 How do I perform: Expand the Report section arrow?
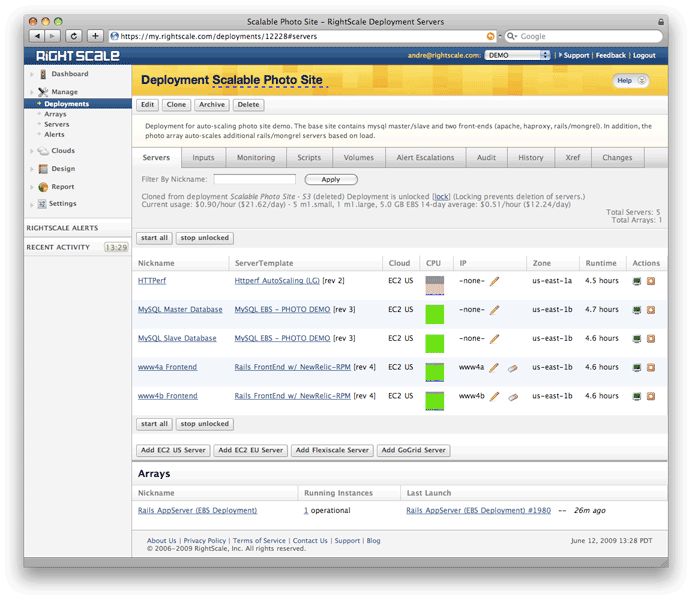(x=32, y=188)
